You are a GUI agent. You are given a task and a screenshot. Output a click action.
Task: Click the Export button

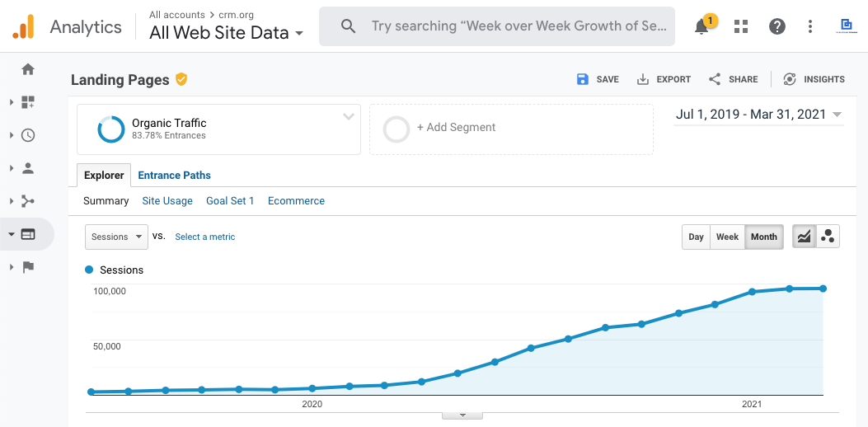click(x=664, y=79)
